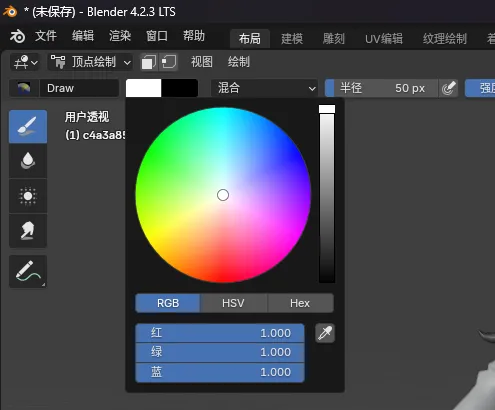Open the editor type dropdown
Viewport: 495px width, 410px height.
tap(25, 62)
